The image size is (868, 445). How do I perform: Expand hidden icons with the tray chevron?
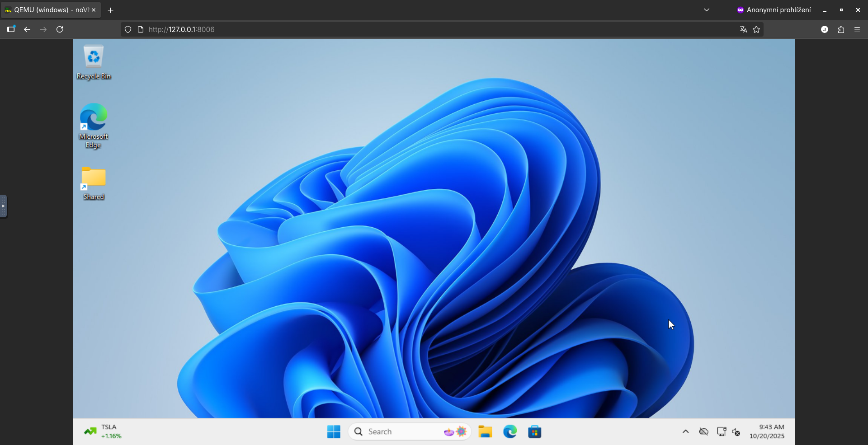click(685, 431)
